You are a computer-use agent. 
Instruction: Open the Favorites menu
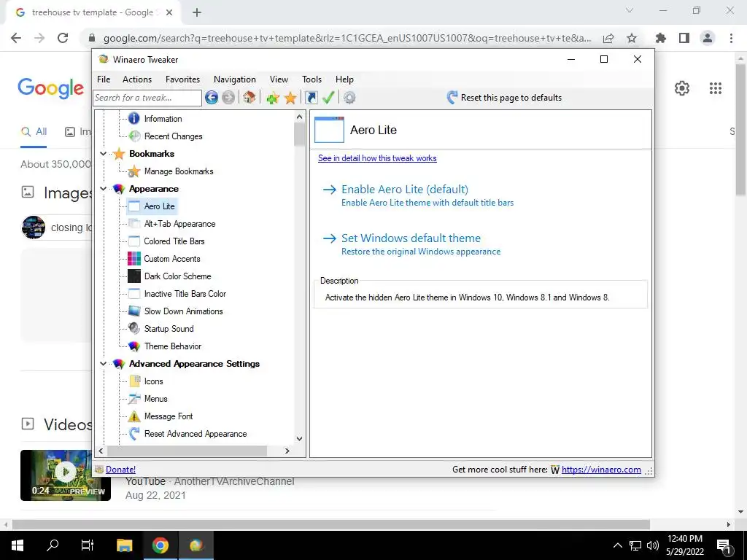pos(182,79)
